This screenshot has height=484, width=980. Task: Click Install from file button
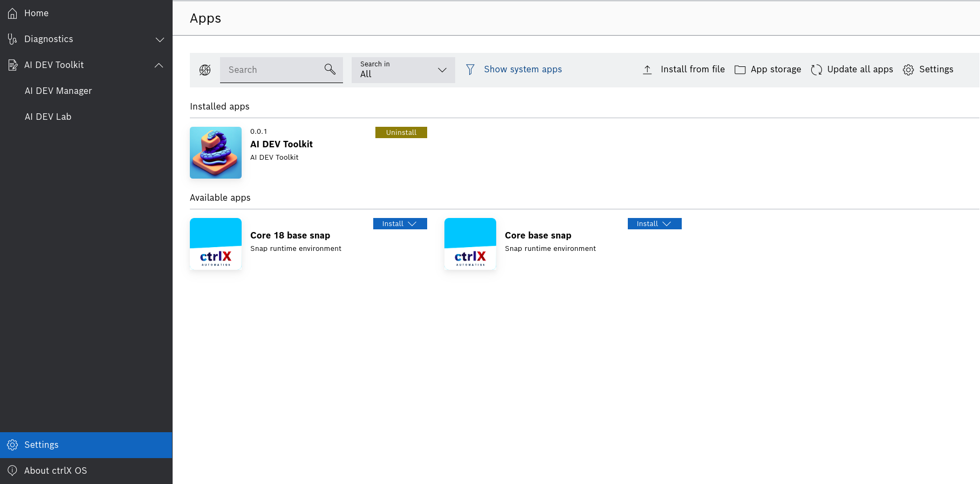[683, 69]
